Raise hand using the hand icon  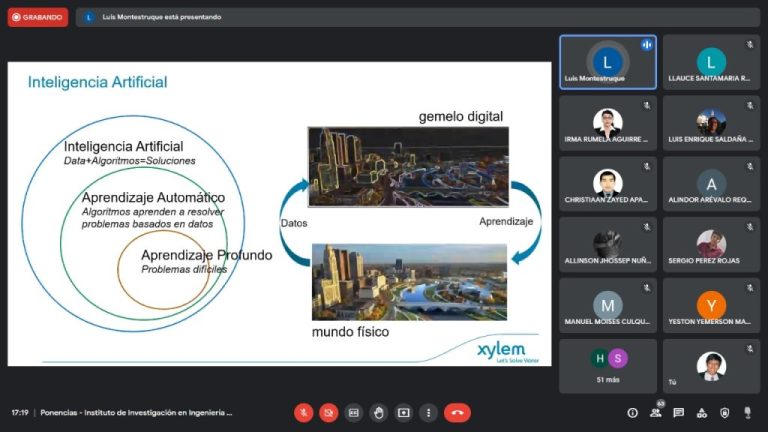378,412
